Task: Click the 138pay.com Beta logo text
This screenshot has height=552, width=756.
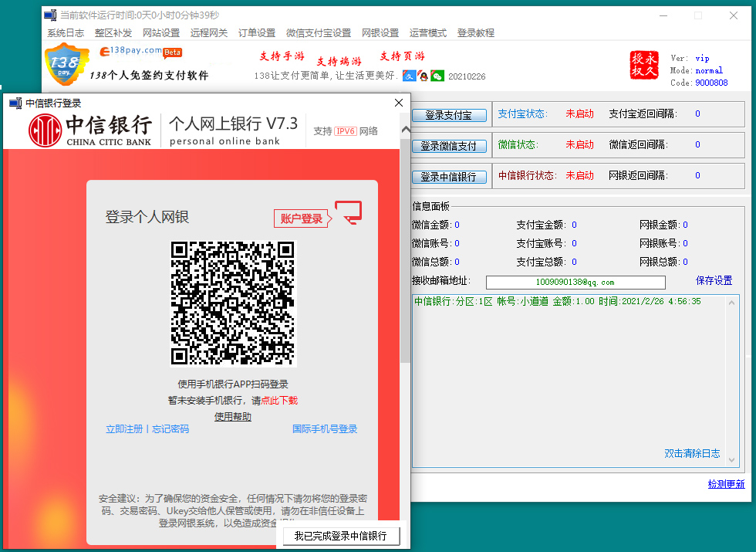Action: [140, 51]
